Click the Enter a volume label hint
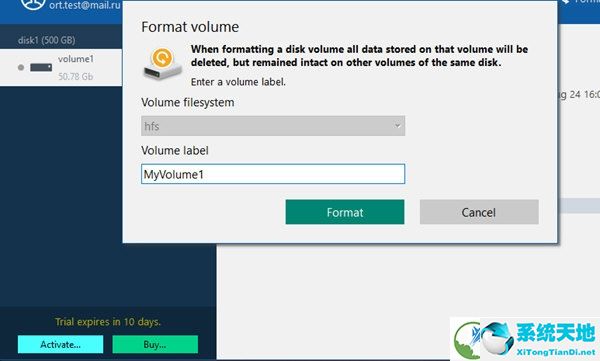 click(x=238, y=82)
